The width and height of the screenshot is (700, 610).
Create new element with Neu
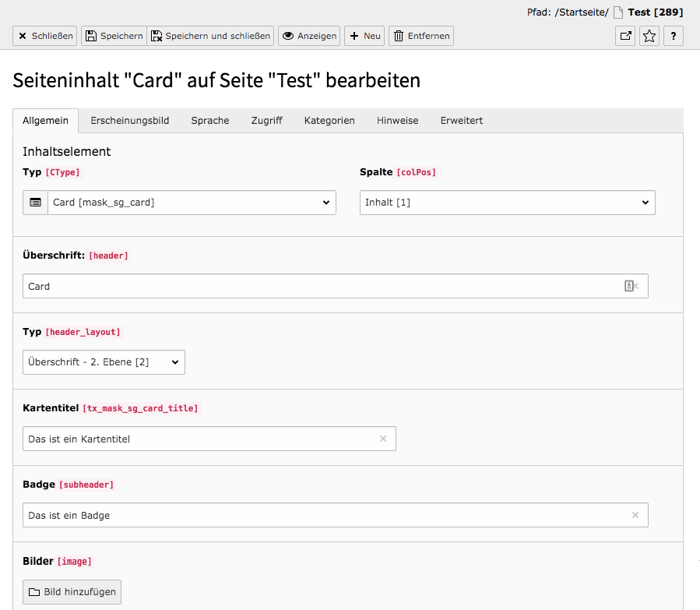coord(364,36)
